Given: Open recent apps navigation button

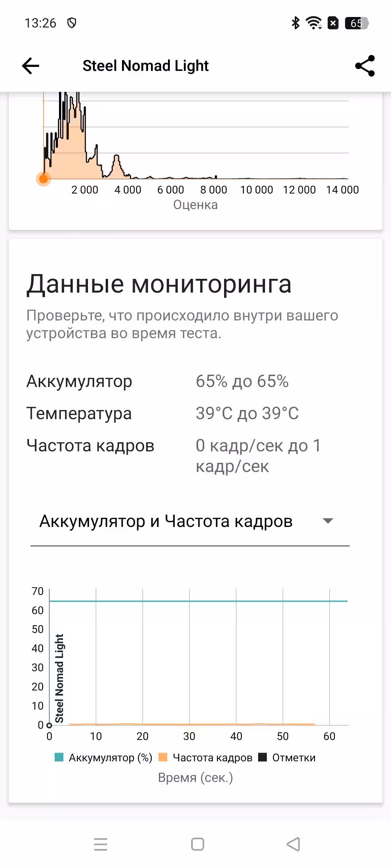Looking at the screenshot, I should point(101,844).
